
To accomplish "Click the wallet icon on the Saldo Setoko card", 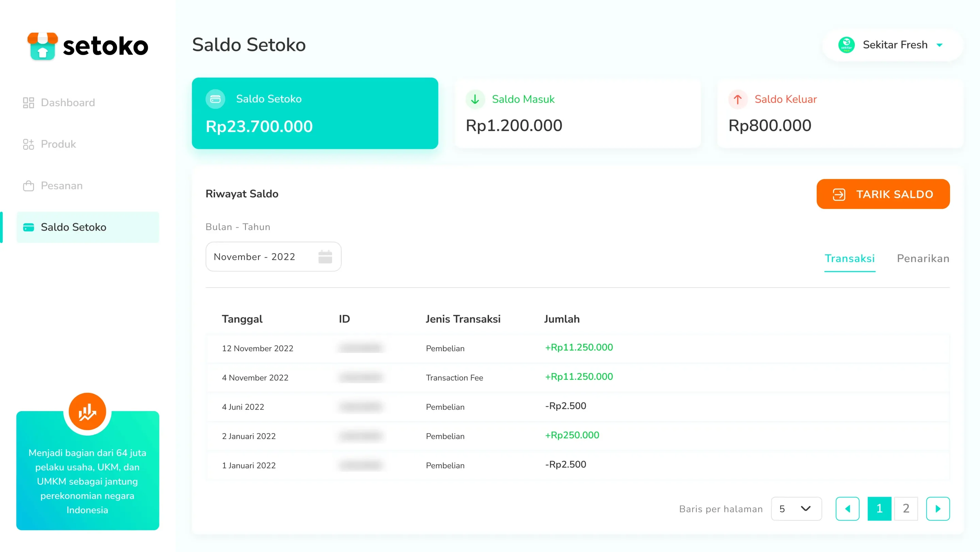I will 215,99.
